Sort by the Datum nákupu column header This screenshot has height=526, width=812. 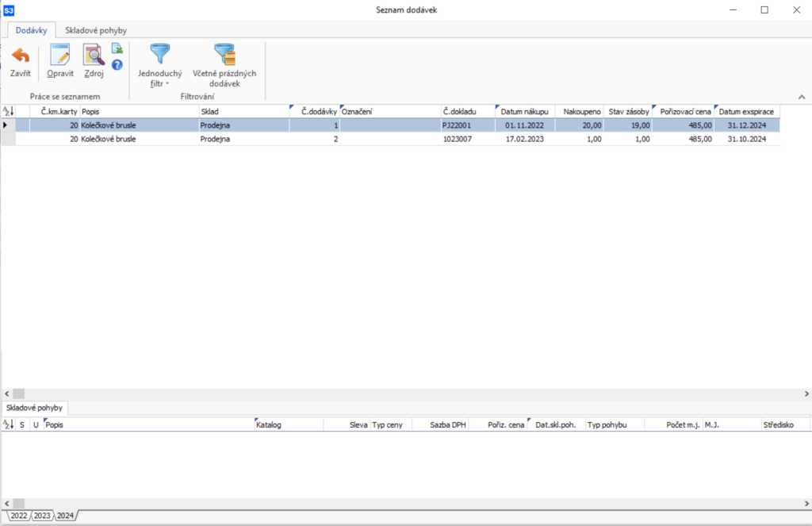523,112
